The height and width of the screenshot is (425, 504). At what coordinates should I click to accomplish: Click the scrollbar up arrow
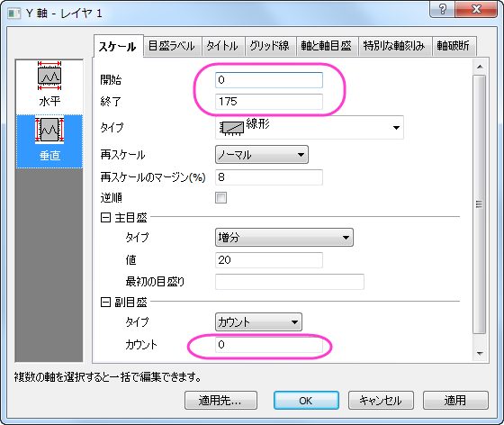(x=480, y=67)
